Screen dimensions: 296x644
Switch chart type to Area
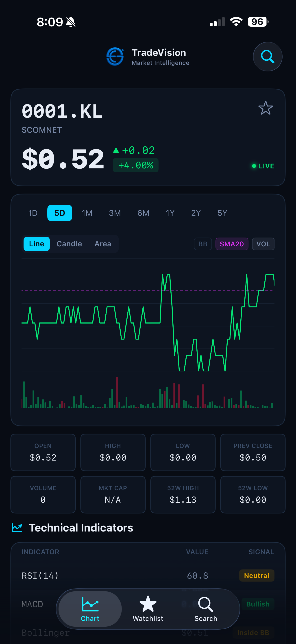point(103,244)
